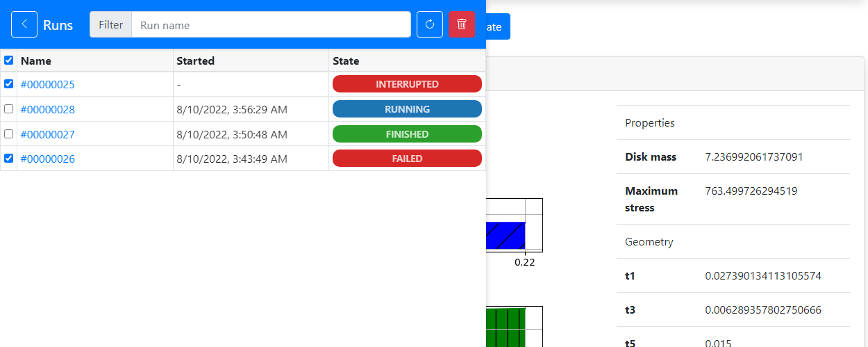Viewport: 868px width, 347px height.
Task: Open run #00000027 link
Action: pos(47,134)
